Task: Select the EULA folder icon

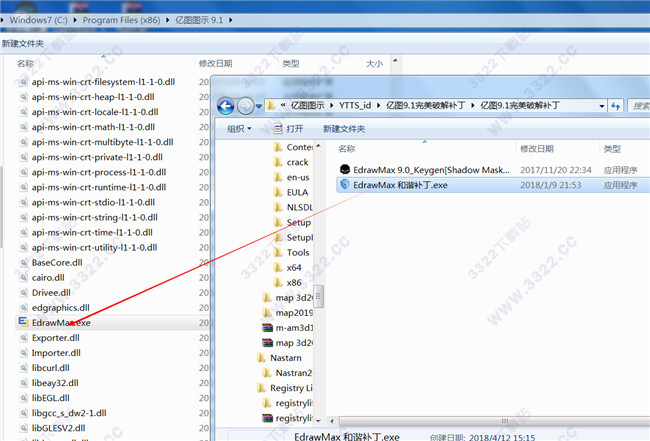Action: click(279, 192)
